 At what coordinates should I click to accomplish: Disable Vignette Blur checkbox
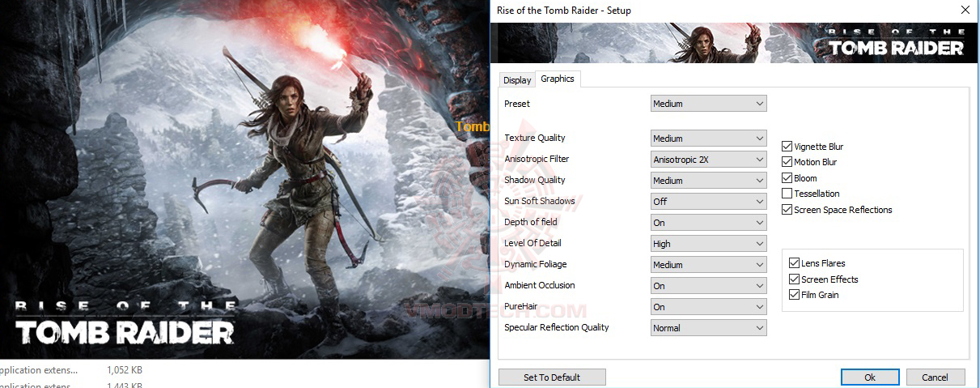coord(787,147)
